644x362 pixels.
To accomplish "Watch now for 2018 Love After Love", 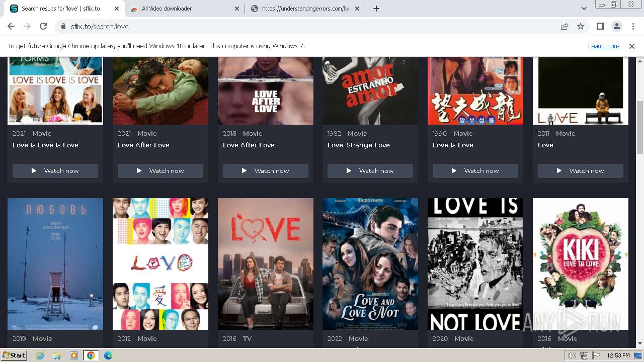I will coord(266,171).
